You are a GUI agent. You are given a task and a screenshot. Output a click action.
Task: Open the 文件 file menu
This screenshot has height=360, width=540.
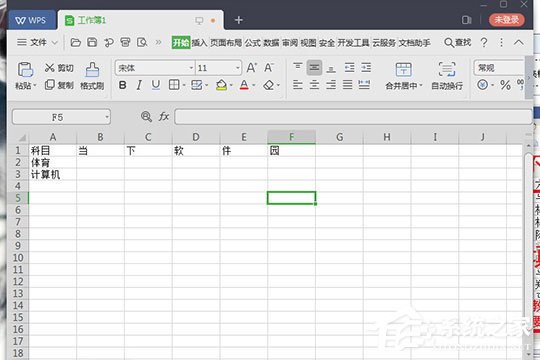37,42
